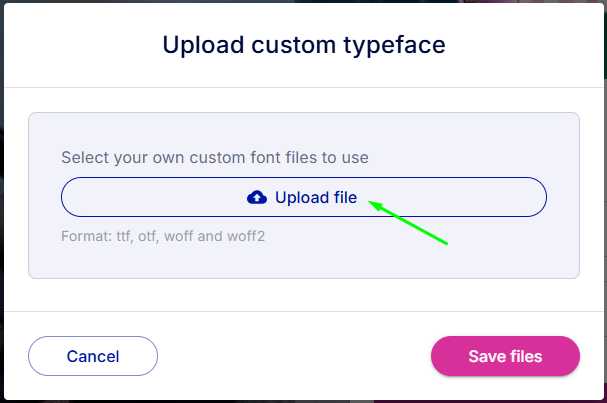This screenshot has height=403, width=607.
Task: Click the divider line below the dialog title
Action: click(x=304, y=87)
